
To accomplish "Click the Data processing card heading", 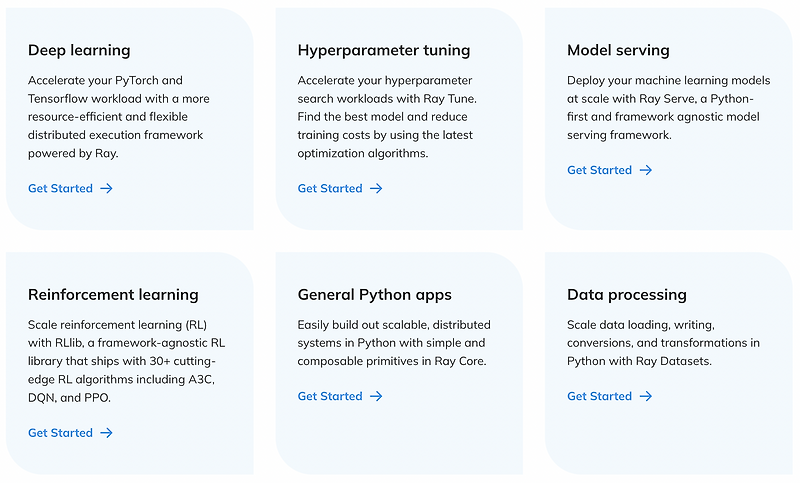I will click(x=626, y=295).
